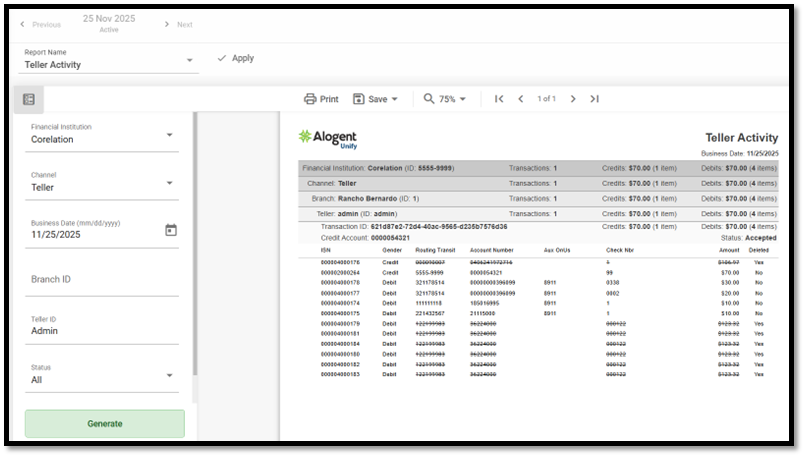Go to Next business date
Screen dimensions: 805x457
[x=178, y=24]
